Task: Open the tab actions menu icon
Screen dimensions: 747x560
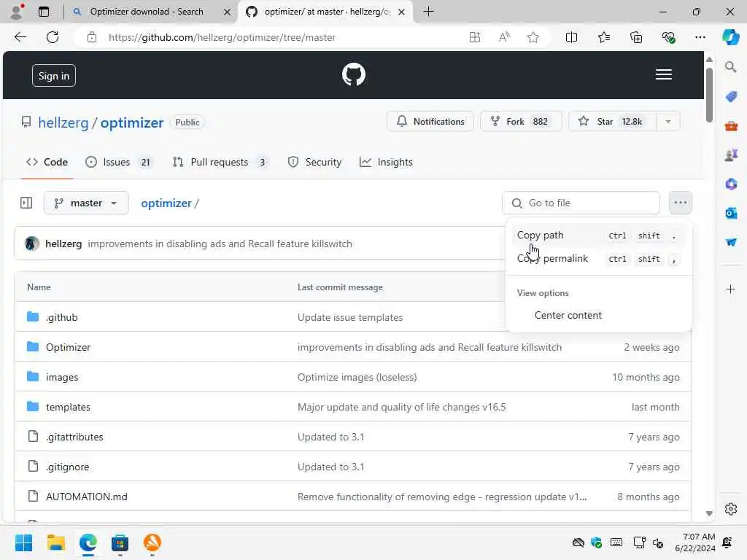Action: pos(43,12)
